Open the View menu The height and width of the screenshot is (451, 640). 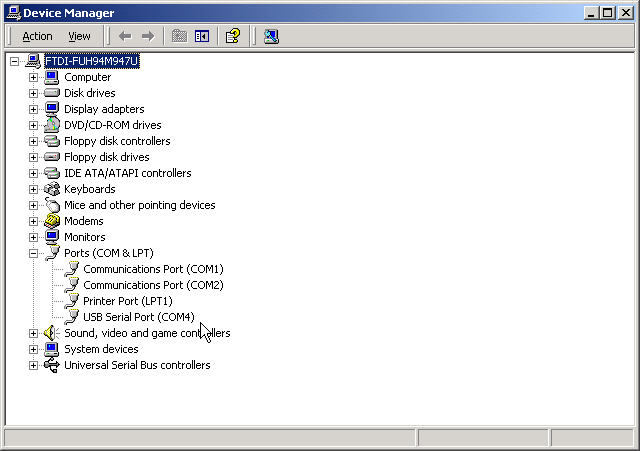(x=79, y=36)
